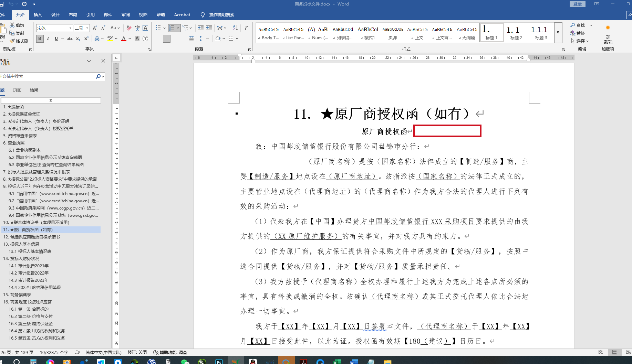Viewport: 632px width, 364px height.
Task: Apply character shading icon
Action: 137,39
